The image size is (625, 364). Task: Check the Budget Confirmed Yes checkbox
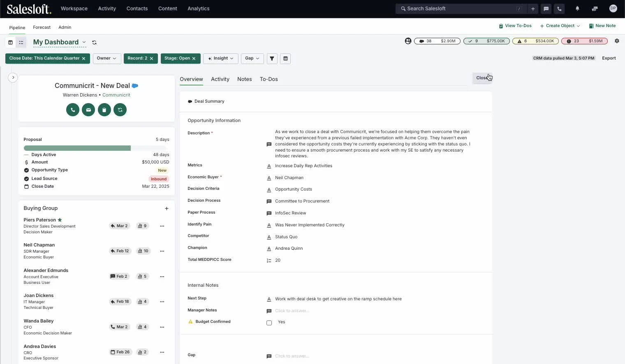click(269, 323)
